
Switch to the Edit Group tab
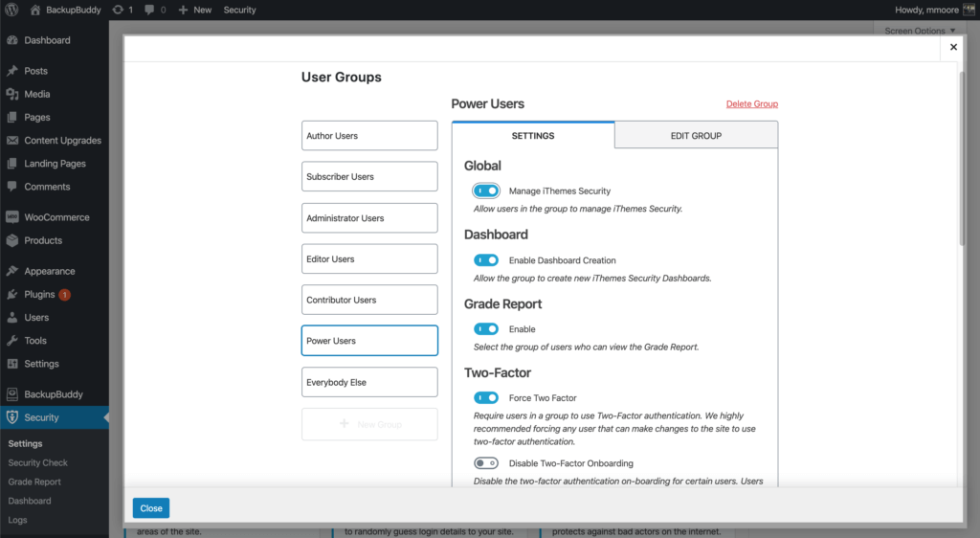coord(697,135)
